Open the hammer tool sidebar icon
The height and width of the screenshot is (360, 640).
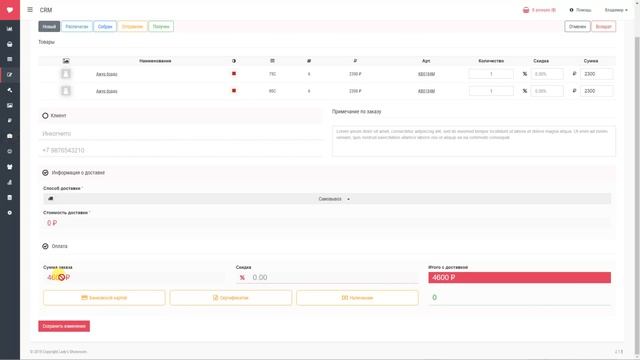pyautogui.click(x=10, y=90)
